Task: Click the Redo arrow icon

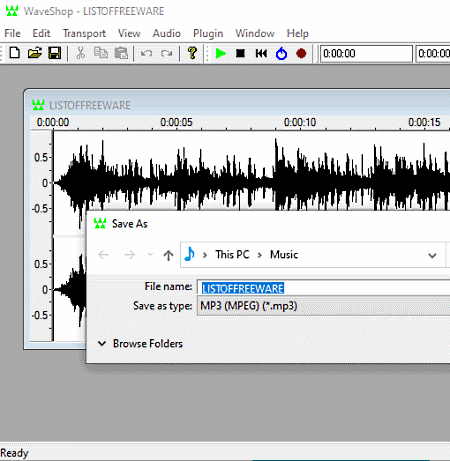Action: (x=166, y=53)
